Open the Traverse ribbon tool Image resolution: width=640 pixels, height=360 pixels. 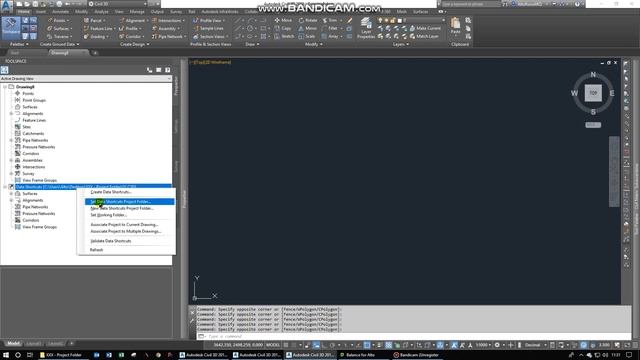tap(60, 37)
